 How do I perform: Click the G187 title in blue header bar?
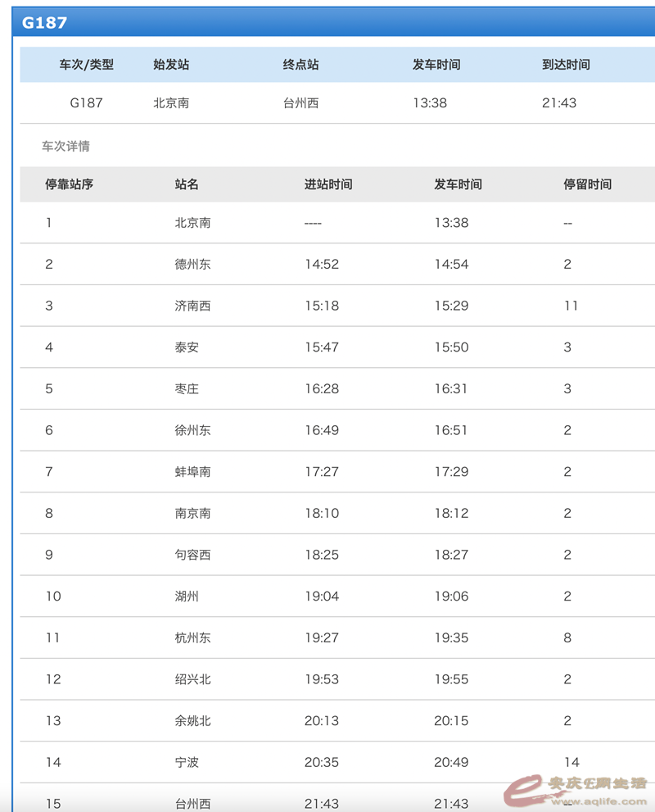44,22
